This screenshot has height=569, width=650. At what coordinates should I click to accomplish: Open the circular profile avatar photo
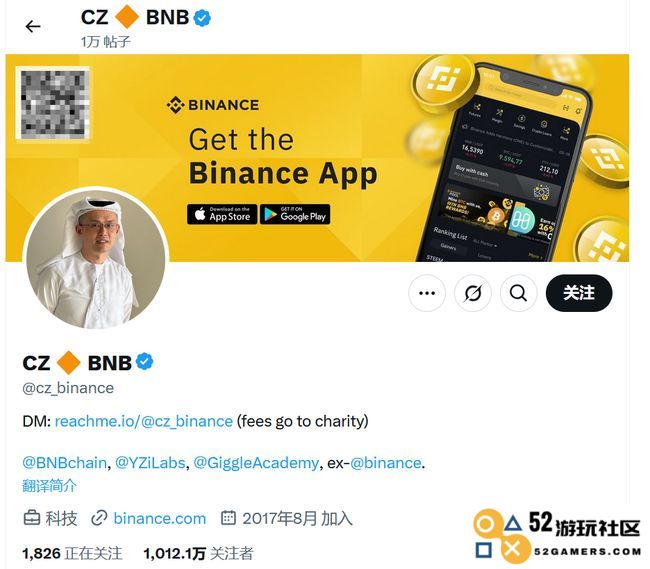[96, 260]
